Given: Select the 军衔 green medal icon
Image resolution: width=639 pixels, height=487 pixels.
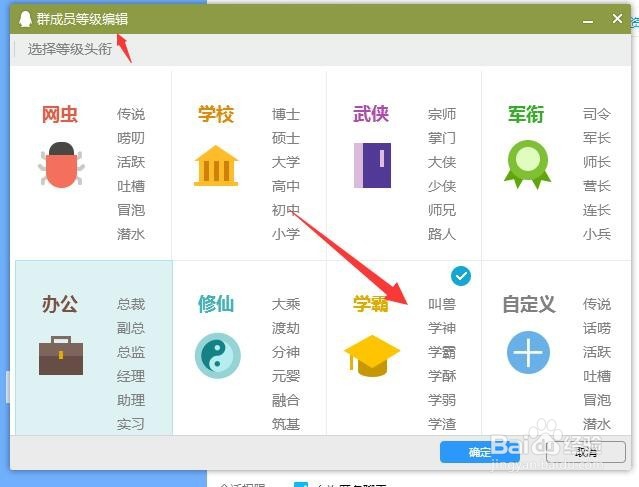Looking at the screenshot, I should 528,165.
